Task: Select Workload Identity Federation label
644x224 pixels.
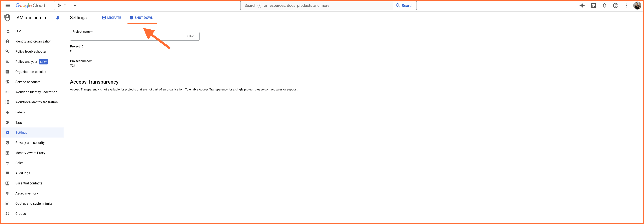Action: coord(36,92)
